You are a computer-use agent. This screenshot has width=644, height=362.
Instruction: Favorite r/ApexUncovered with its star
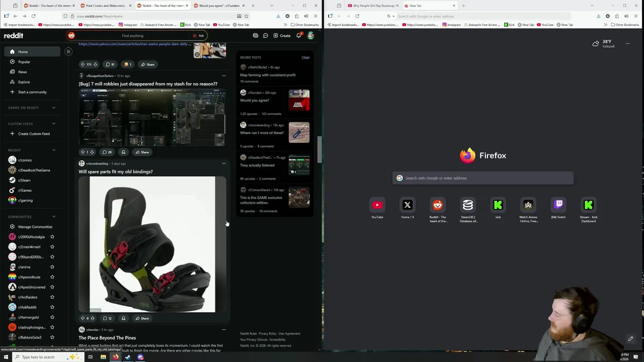[52, 287]
